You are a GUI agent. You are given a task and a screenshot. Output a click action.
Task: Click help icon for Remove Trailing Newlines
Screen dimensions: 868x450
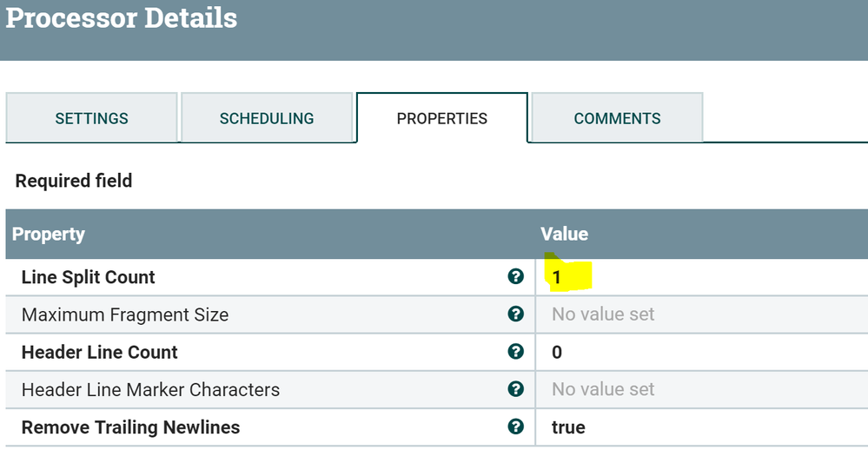(x=516, y=427)
